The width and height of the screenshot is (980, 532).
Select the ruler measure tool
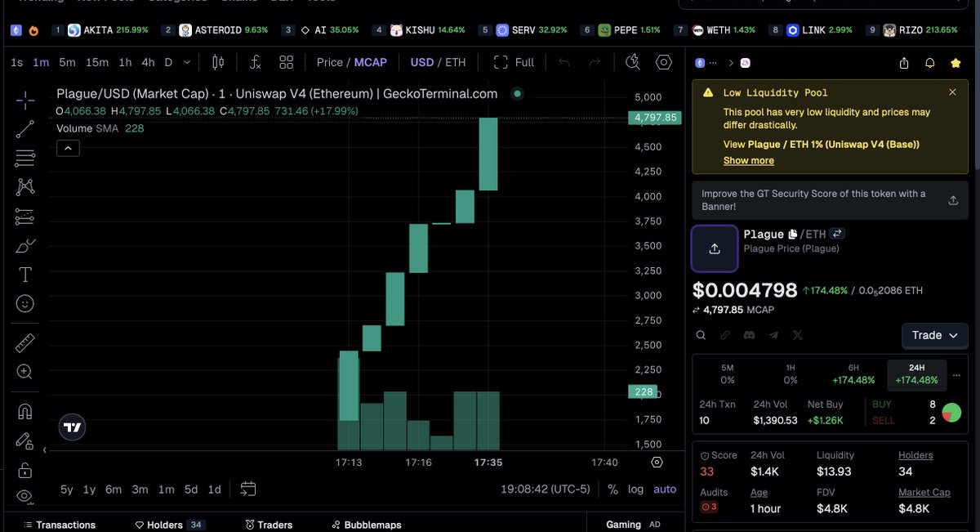(25, 343)
